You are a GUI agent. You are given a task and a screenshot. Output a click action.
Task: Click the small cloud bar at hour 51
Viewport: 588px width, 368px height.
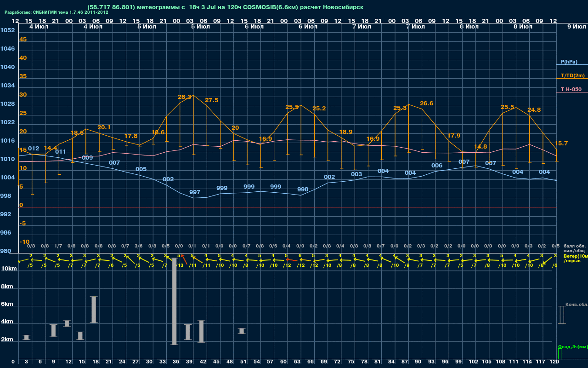242,331
